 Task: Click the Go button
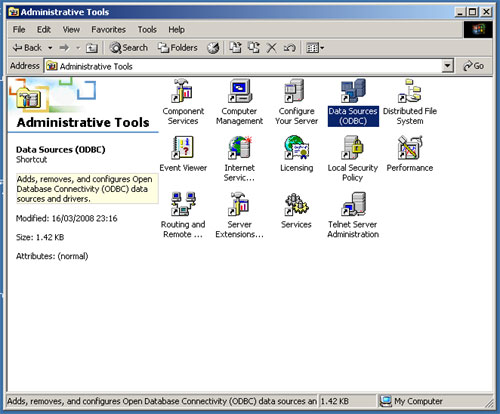tap(473, 66)
